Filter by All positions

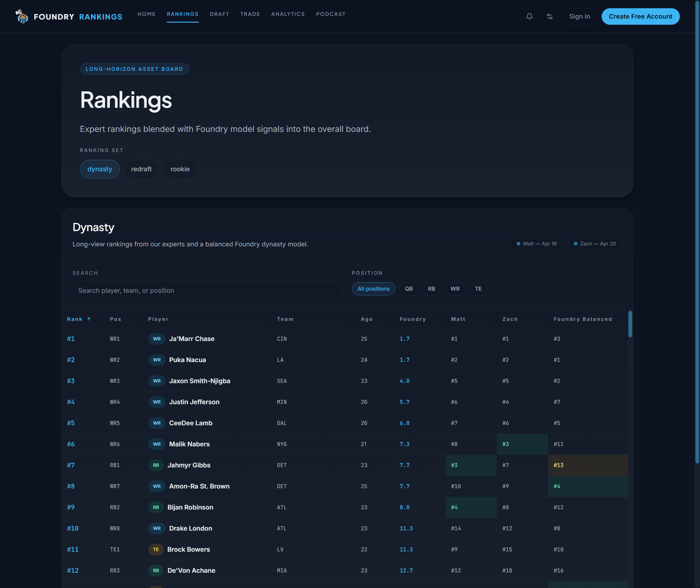click(x=373, y=289)
